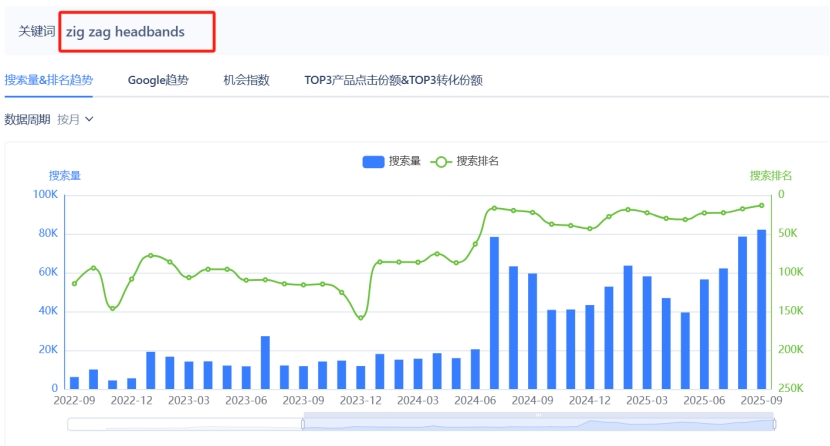Click the 2022-09 x-axis date label
Screen dimensions: 830x446
click(x=74, y=400)
